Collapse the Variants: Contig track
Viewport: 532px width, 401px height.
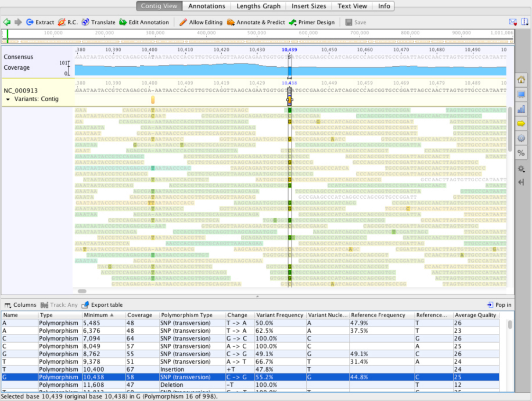[8, 99]
